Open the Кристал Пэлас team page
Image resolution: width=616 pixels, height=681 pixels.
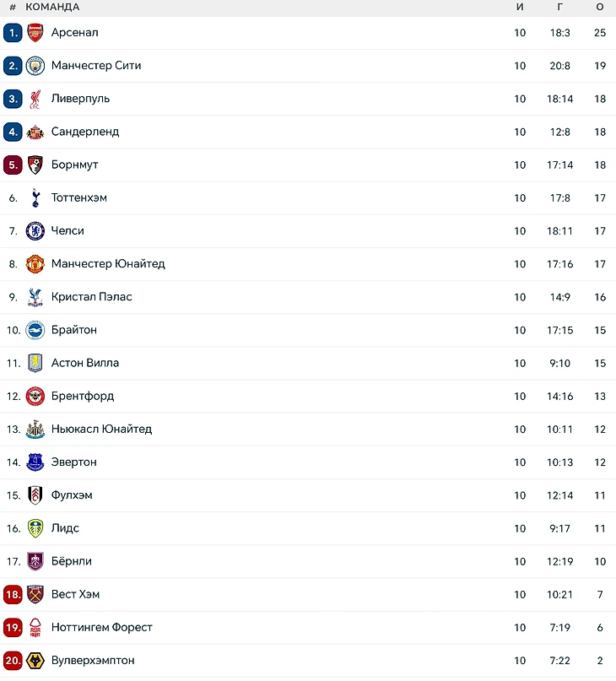[x=91, y=297]
